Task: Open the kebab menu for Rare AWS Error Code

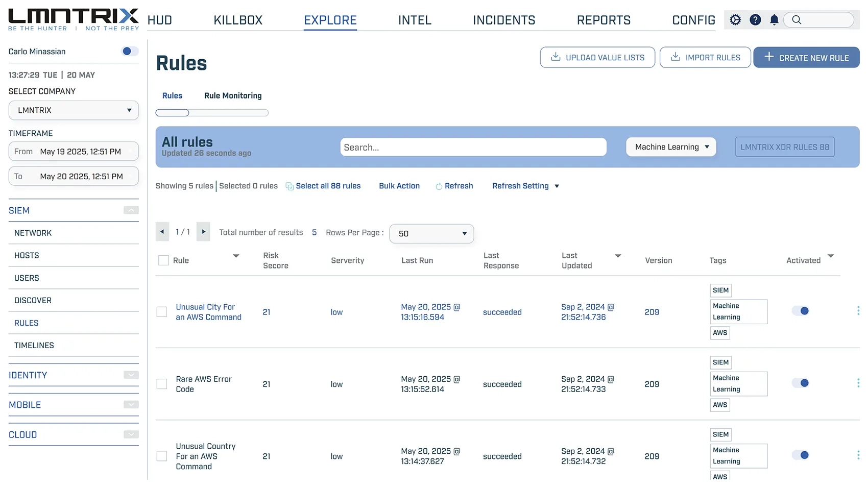Action: click(858, 382)
